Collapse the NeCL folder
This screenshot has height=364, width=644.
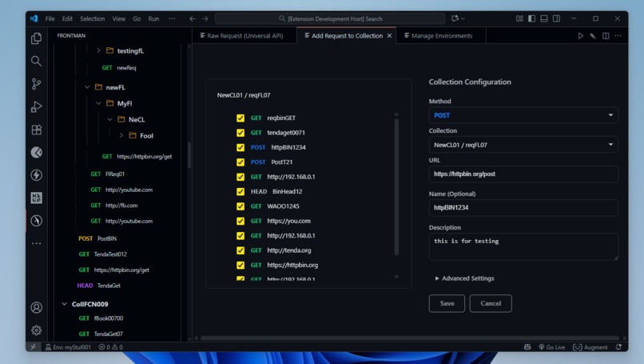(110, 120)
